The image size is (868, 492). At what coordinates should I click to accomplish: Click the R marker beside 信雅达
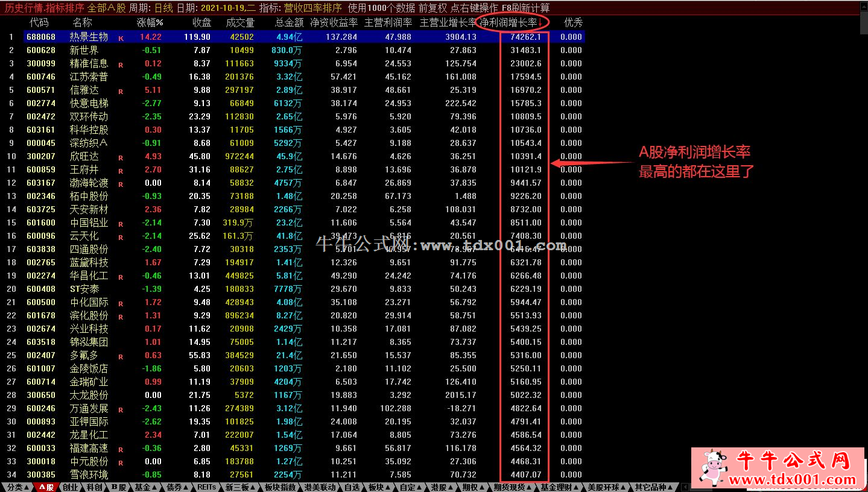[x=121, y=92]
